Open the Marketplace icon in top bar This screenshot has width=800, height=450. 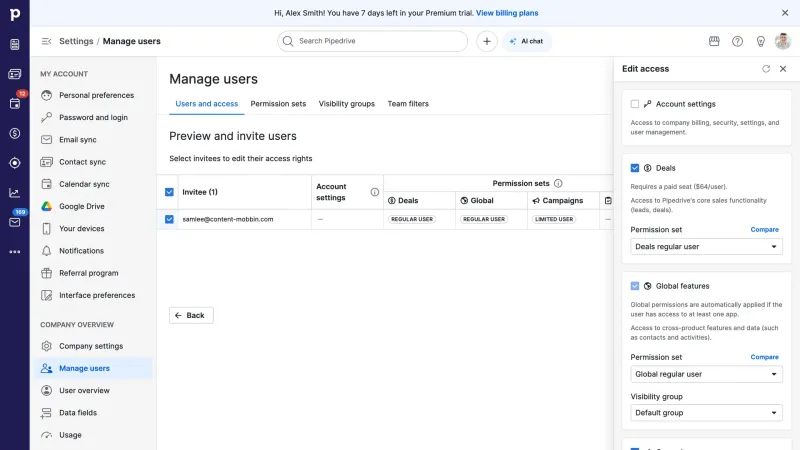714,41
